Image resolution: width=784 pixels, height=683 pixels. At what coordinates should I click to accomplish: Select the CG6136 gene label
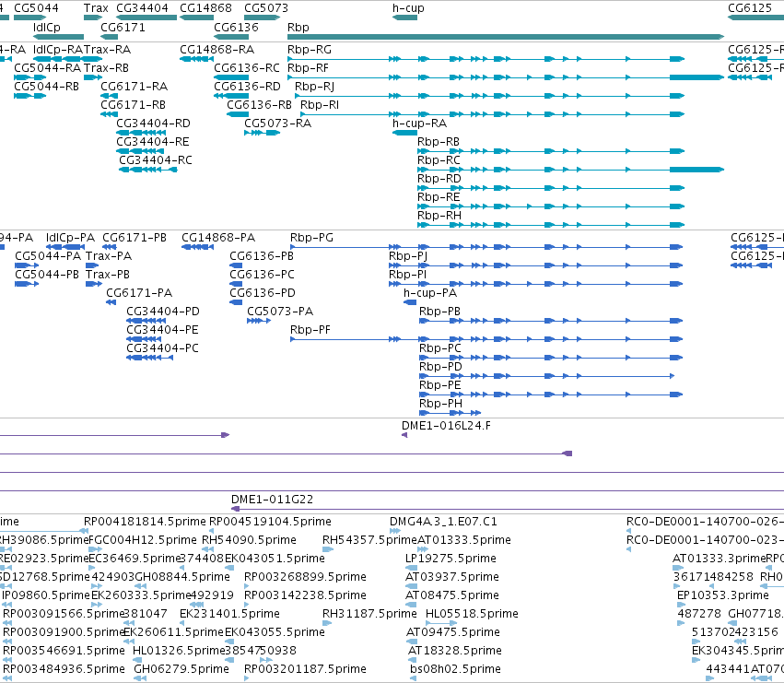[x=236, y=28]
